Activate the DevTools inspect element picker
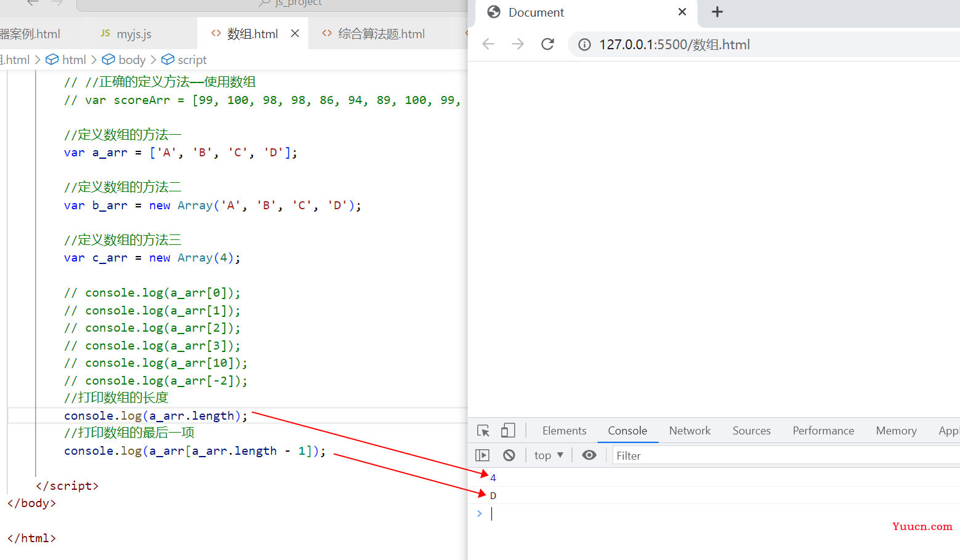The image size is (960, 560). pyautogui.click(x=483, y=431)
